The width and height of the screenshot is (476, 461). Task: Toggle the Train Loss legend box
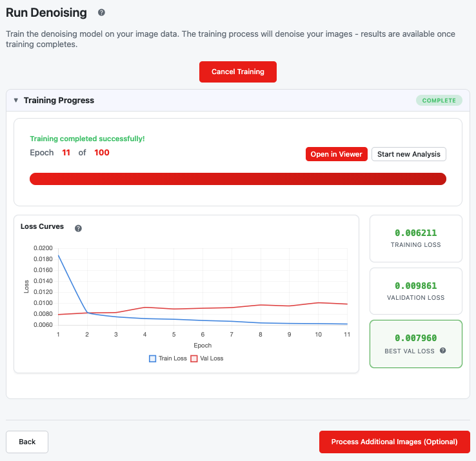[152, 358]
